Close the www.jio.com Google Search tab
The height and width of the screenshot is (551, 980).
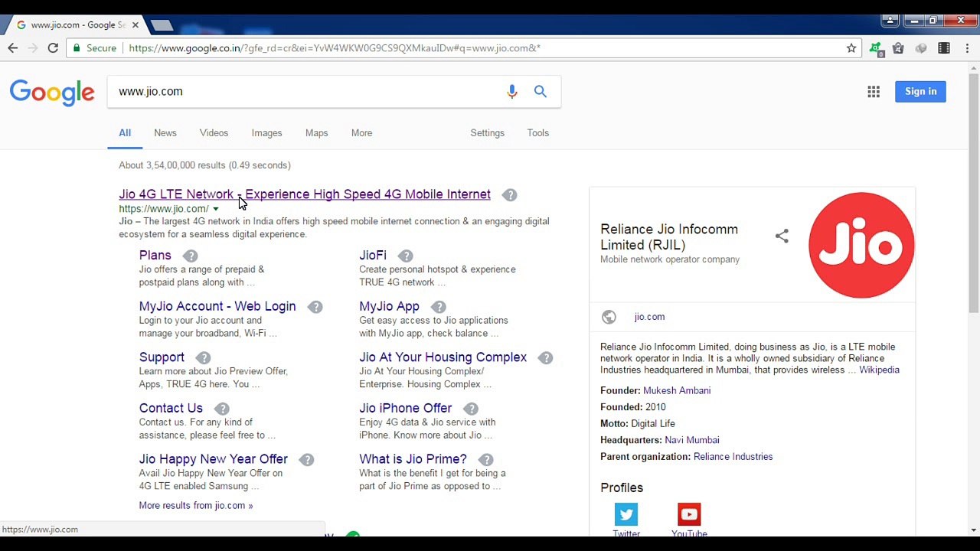click(x=135, y=24)
